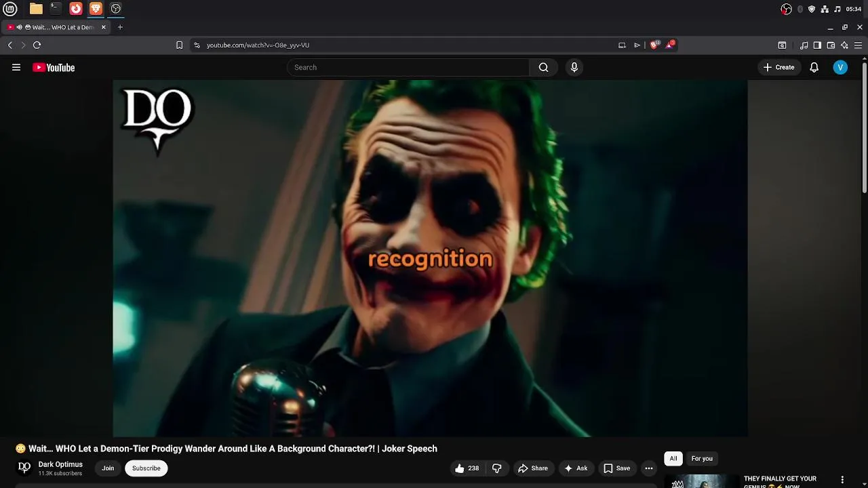
Task: Click the OBS recording tray icon
Action: pyautogui.click(x=786, y=9)
